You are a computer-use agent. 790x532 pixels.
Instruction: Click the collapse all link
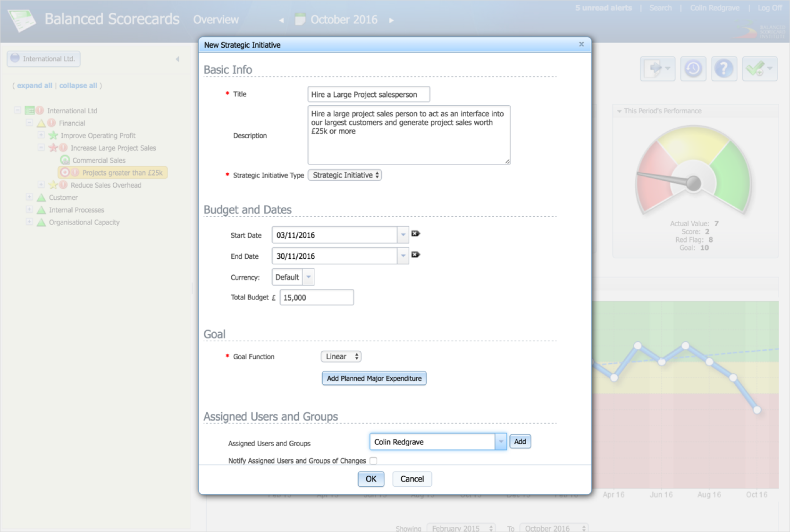click(x=78, y=85)
